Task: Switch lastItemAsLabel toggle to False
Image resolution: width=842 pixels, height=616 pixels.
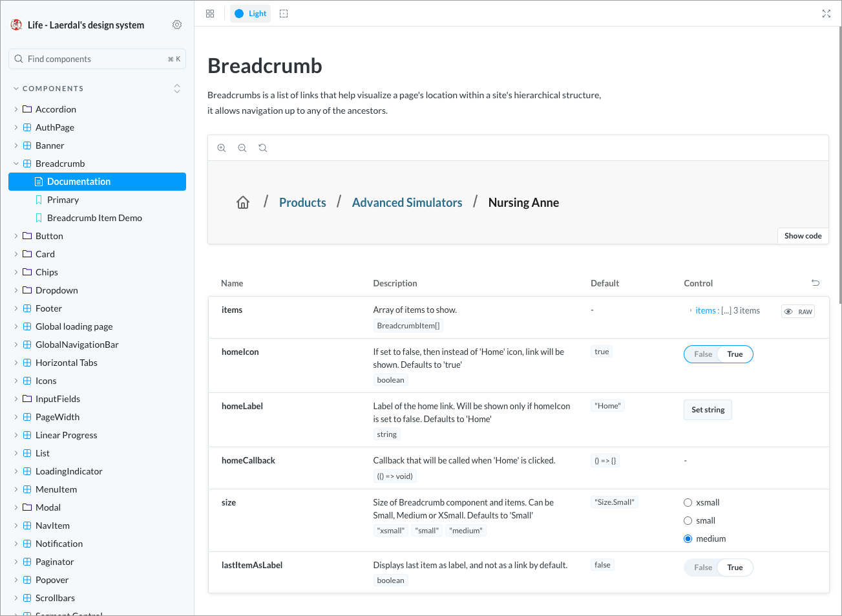Action: click(x=703, y=568)
